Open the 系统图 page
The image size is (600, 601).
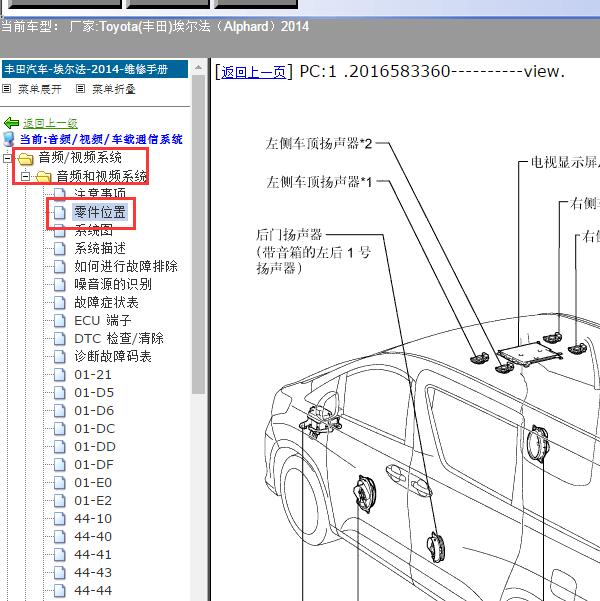click(x=94, y=230)
